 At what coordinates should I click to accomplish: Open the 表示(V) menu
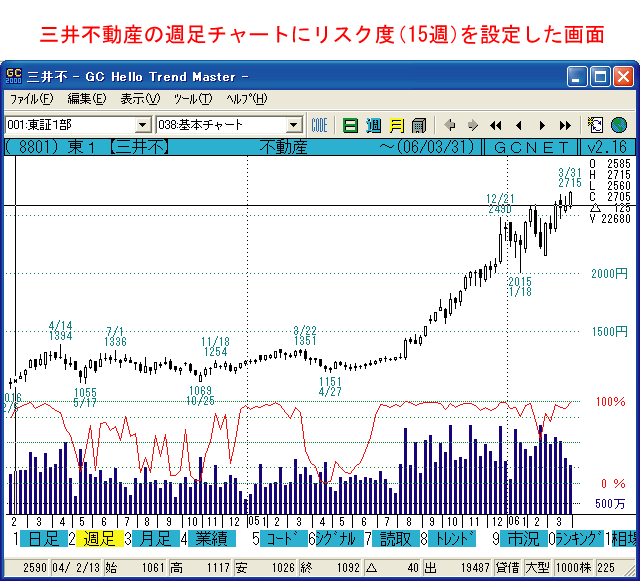[140, 99]
